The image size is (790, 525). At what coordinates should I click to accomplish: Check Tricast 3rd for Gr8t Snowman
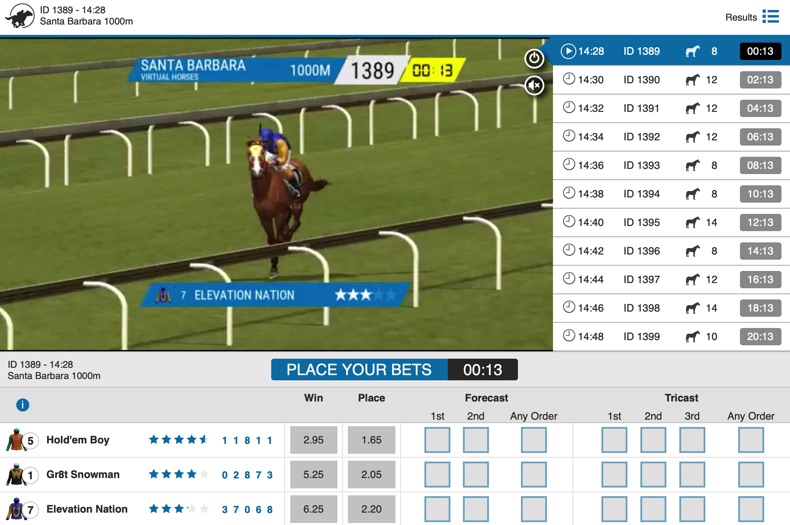coord(692,475)
